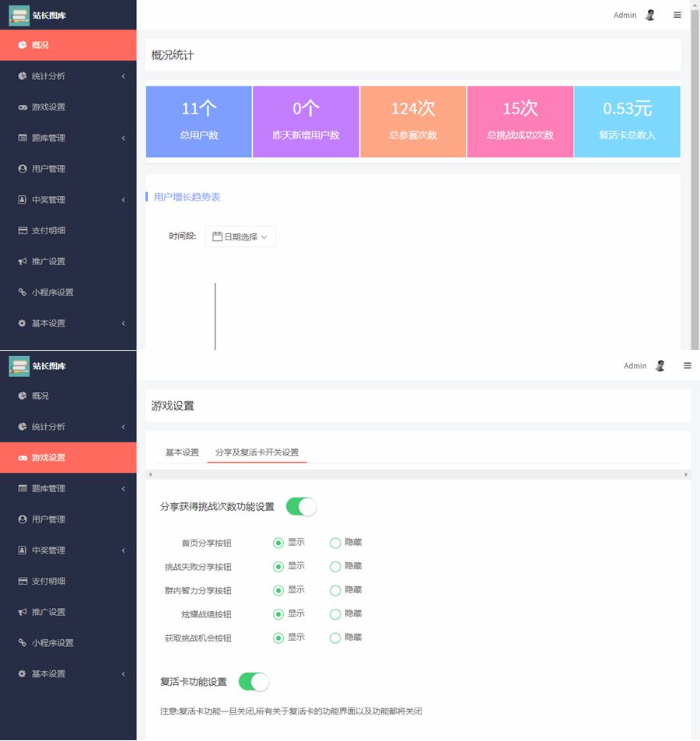Click 支付明细 card icon in 概况统计 page sidebar
The image size is (700, 741).
tap(23, 230)
